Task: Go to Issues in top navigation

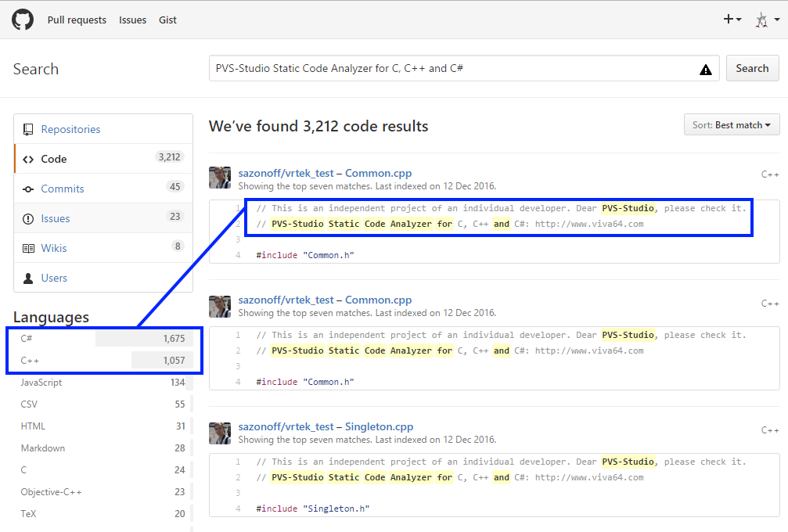Action: [x=133, y=20]
